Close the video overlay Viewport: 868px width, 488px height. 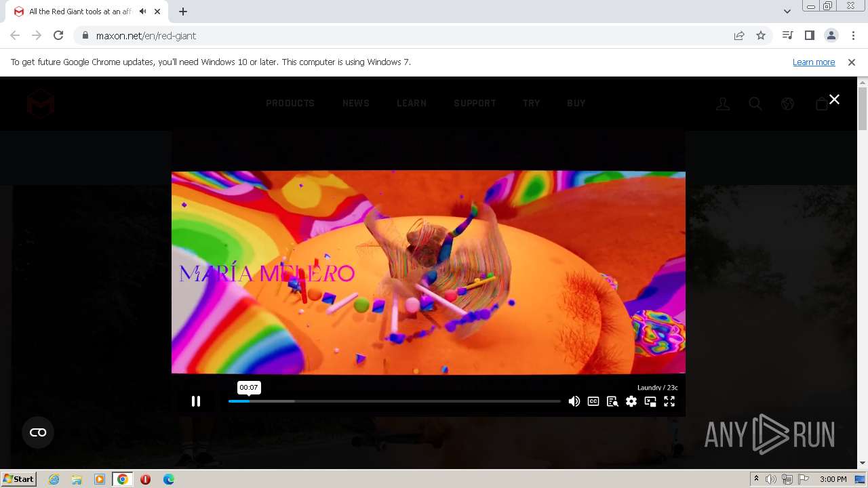(x=834, y=100)
